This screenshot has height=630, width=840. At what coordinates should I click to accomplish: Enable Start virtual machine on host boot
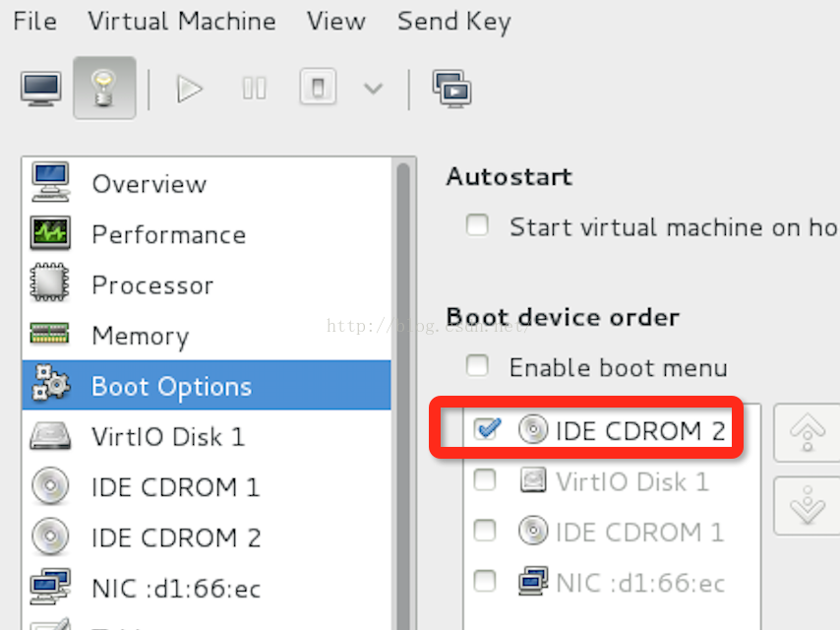coord(477,225)
